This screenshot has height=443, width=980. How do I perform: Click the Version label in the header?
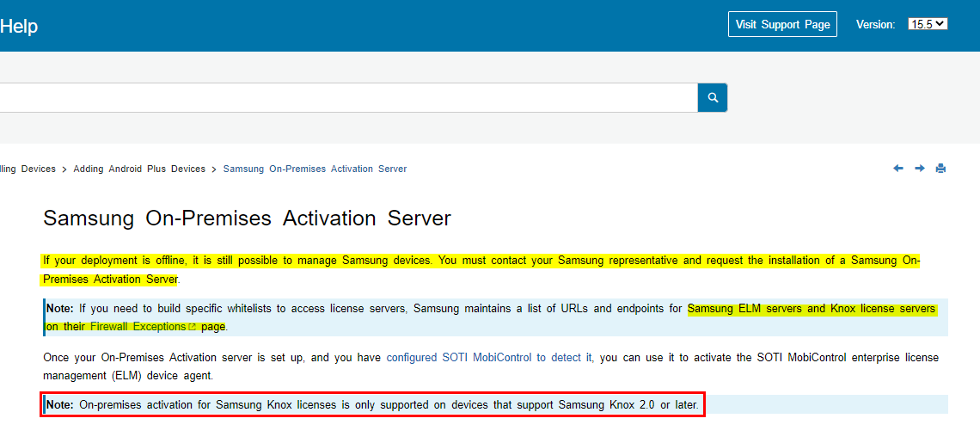[x=875, y=25]
